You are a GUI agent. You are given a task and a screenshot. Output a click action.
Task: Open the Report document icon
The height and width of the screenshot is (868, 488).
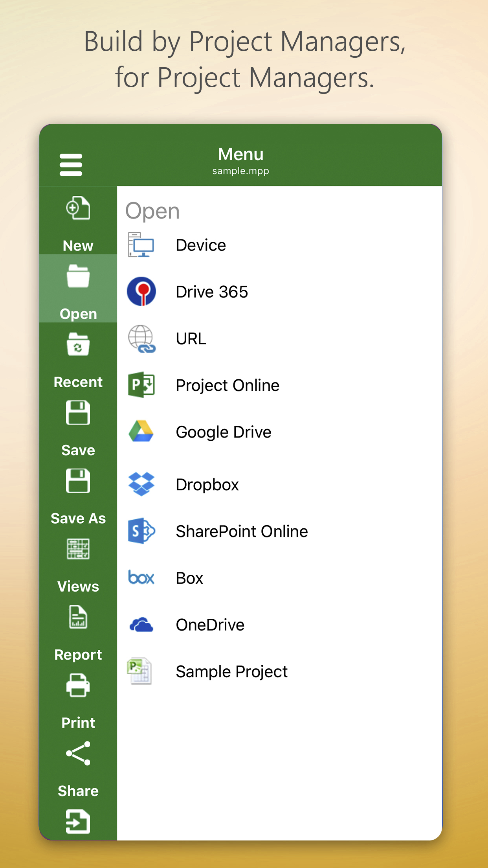click(78, 617)
